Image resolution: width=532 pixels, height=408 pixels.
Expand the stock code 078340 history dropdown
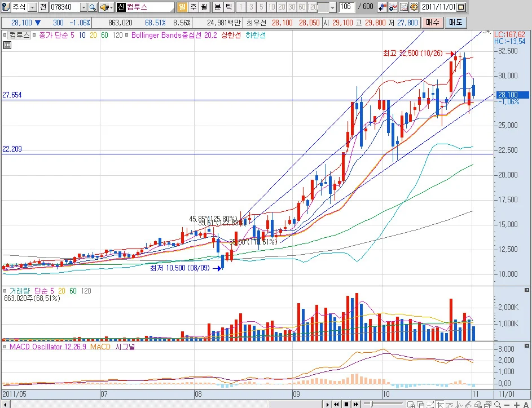[x=84, y=7]
